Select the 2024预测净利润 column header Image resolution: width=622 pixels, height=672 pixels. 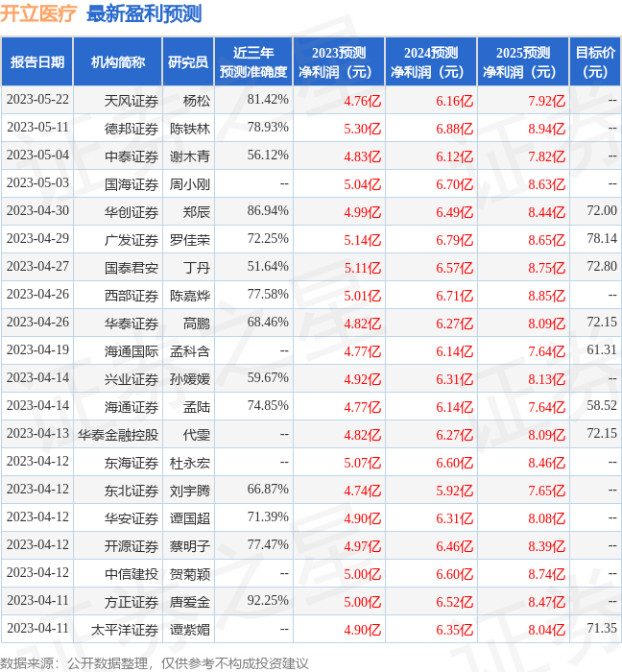click(431, 62)
